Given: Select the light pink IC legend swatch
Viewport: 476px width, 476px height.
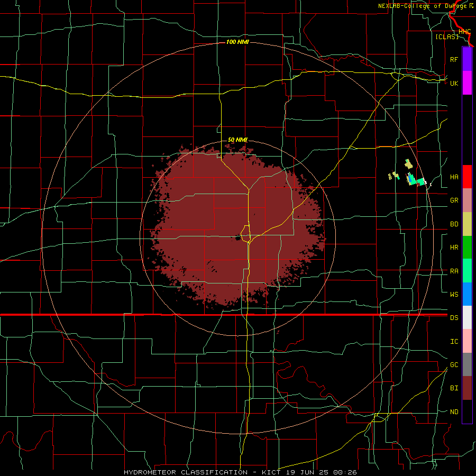Looking at the screenshot, I should pyautogui.click(x=467, y=341).
